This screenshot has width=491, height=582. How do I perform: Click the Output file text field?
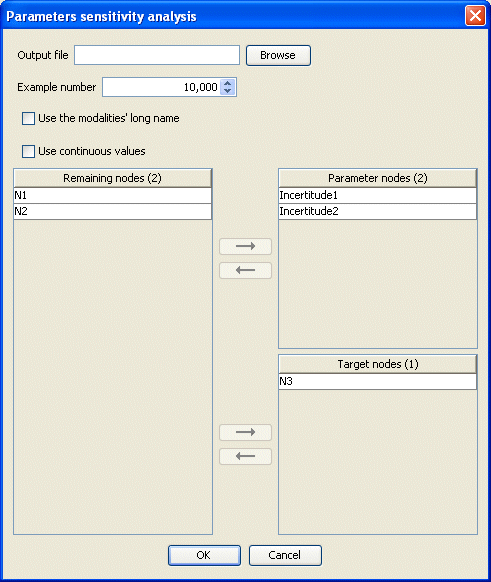pyautogui.click(x=157, y=55)
